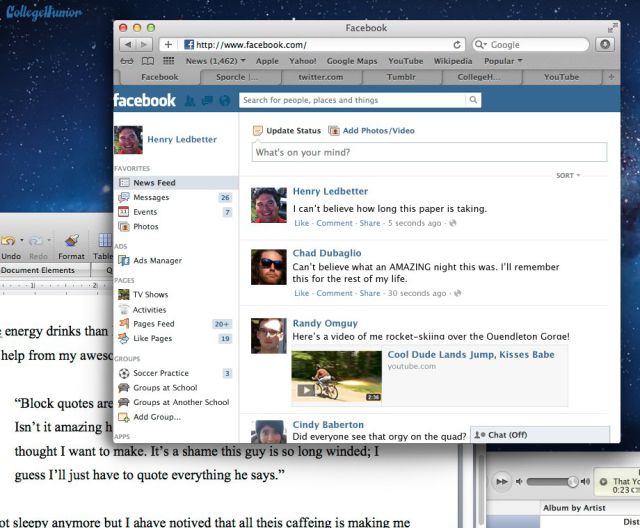The height and width of the screenshot is (528, 640).
Task: Open the Popular bookmarks dropdown
Action: pos(503,61)
